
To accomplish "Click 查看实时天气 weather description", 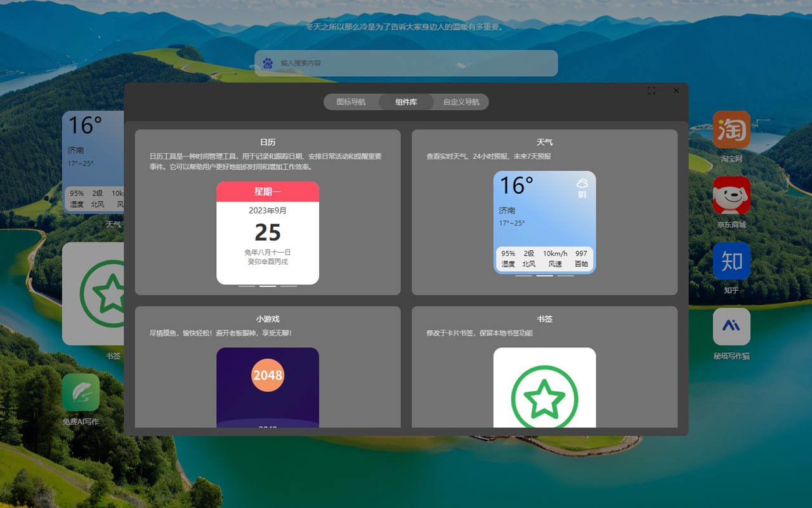I will click(488, 156).
